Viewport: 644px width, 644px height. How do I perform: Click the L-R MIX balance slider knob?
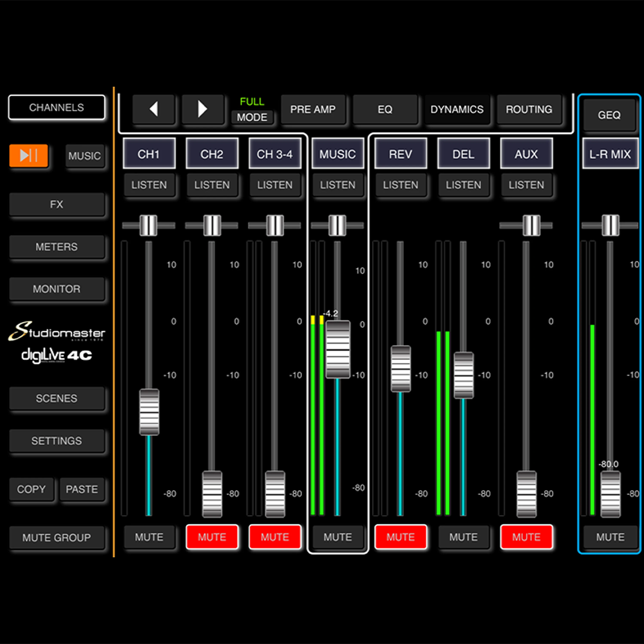pyautogui.click(x=611, y=225)
